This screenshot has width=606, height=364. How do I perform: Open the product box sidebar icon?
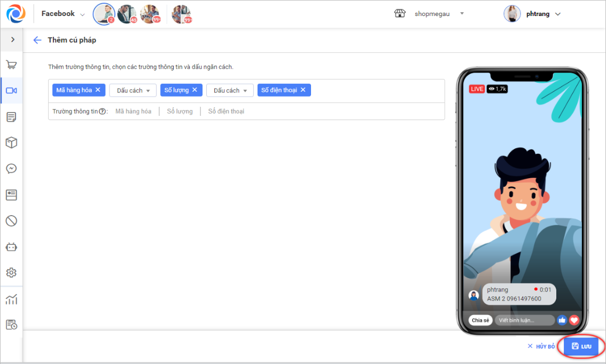11,143
